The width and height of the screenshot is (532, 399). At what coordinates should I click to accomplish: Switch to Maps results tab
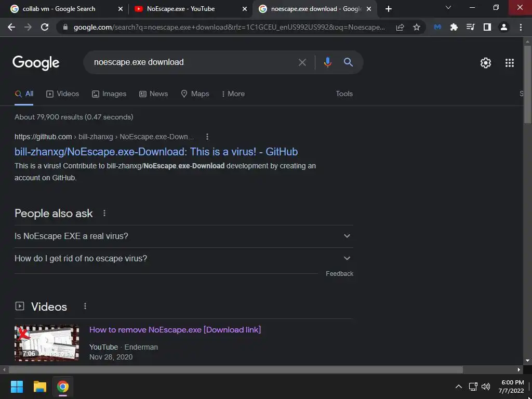click(195, 94)
